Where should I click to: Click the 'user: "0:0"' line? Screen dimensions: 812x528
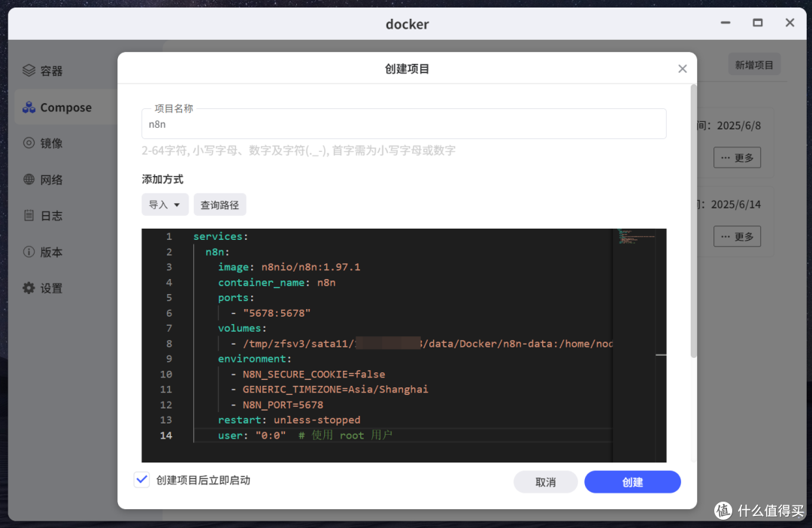pos(252,435)
